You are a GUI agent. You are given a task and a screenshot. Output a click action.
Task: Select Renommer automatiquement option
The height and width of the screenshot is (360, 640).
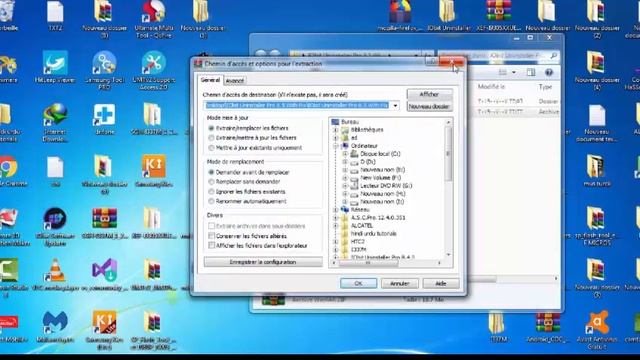(211, 201)
